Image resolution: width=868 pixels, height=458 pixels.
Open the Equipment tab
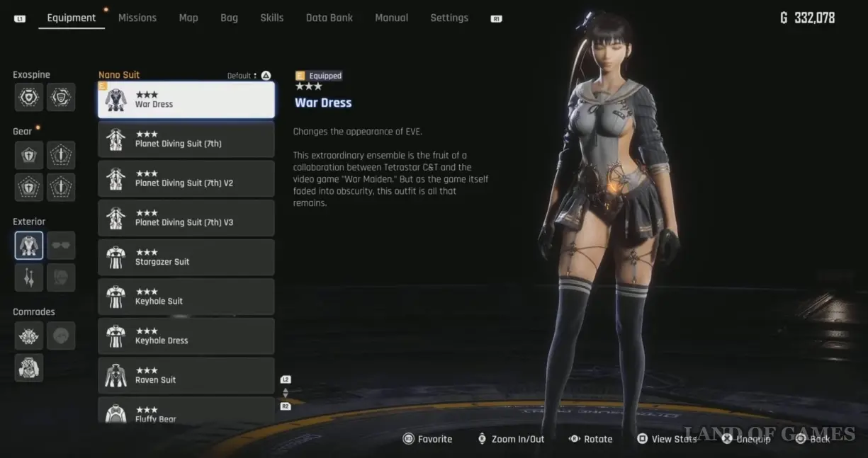pos(71,18)
